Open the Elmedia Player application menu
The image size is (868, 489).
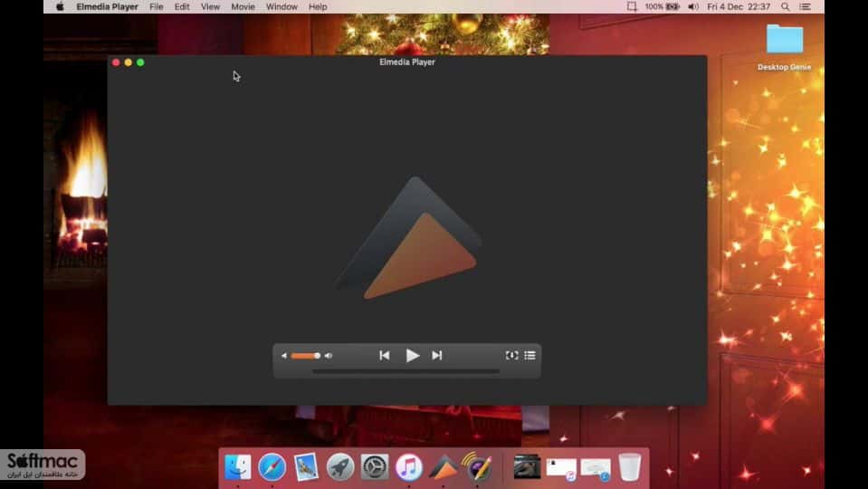coord(108,6)
